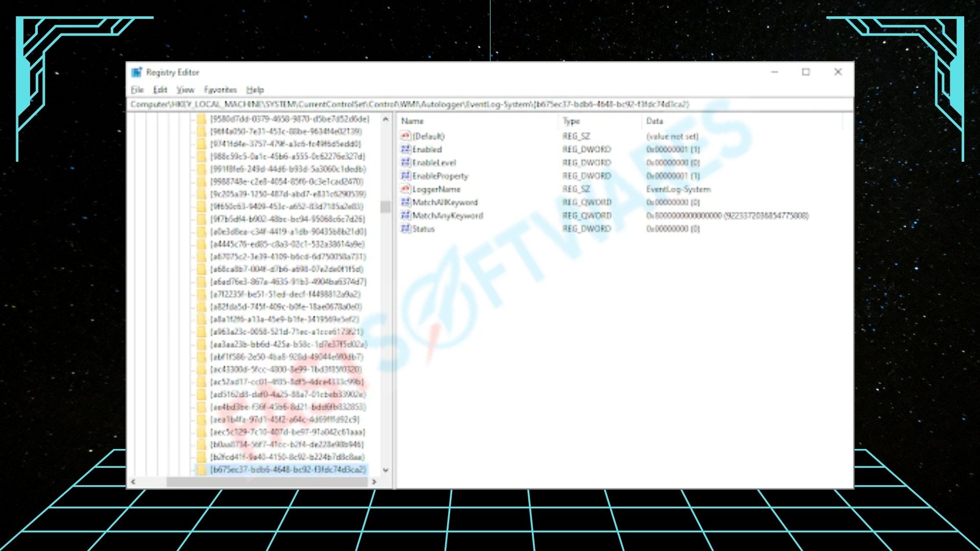The width and height of the screenshot is (980, 551).
Task: Click the EventLog-System data for LoggerName
Action: [678, 189]
